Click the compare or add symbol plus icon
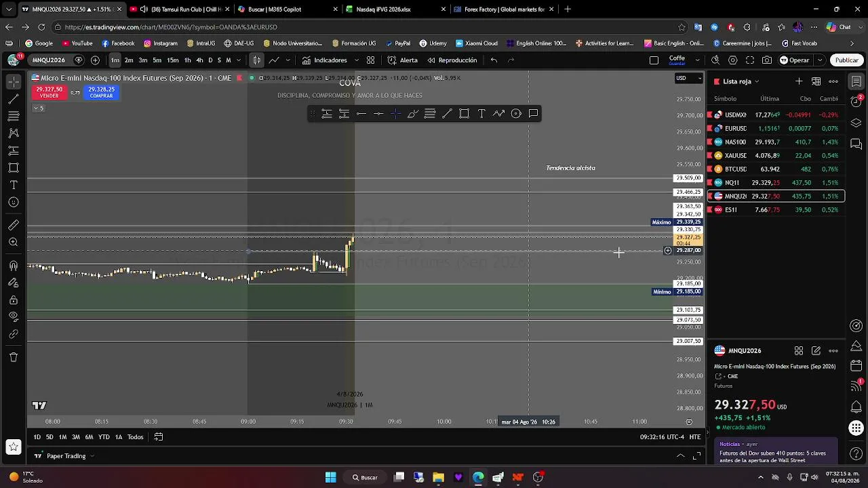Screen dimensions: 868x488 click(95, 60)
